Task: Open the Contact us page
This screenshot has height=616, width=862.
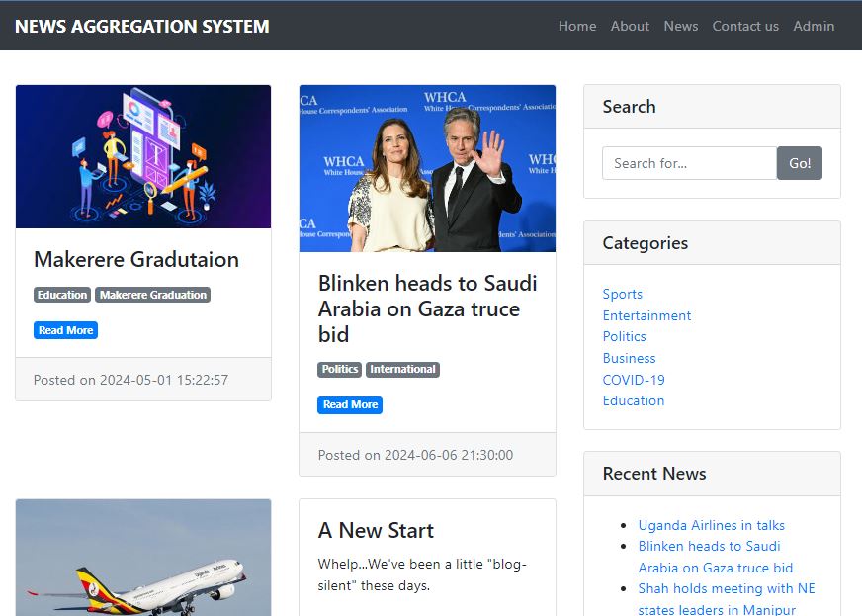Action: [745, 26]
